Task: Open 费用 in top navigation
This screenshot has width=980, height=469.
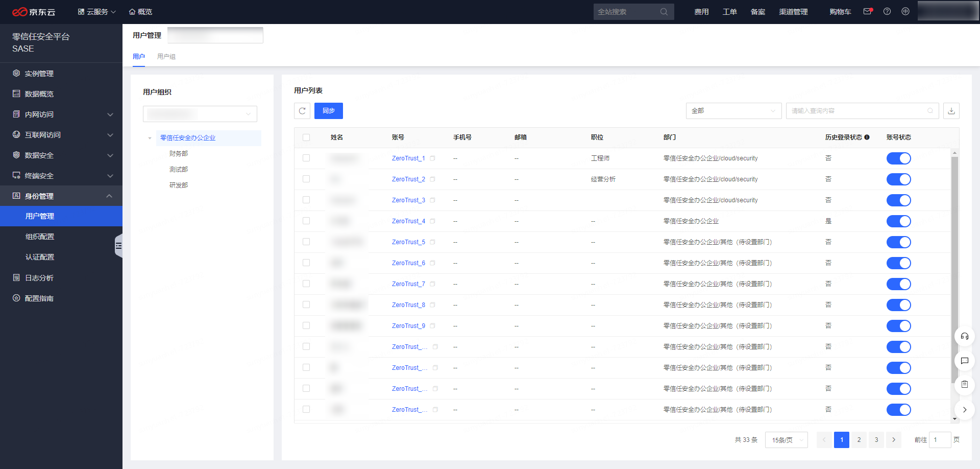Action: (701, 12)
